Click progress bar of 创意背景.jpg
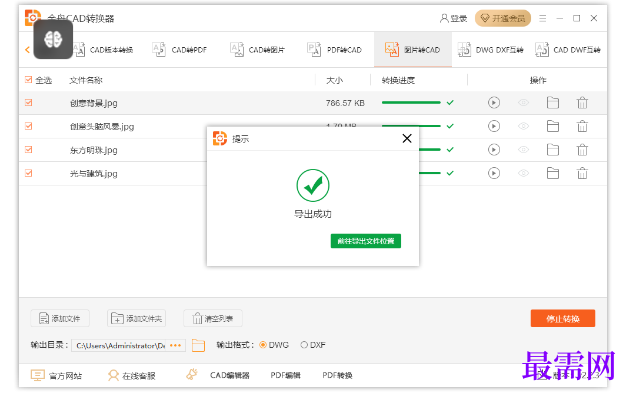The height and width of the screenshot is (397, 634). (x=411, y=103)
